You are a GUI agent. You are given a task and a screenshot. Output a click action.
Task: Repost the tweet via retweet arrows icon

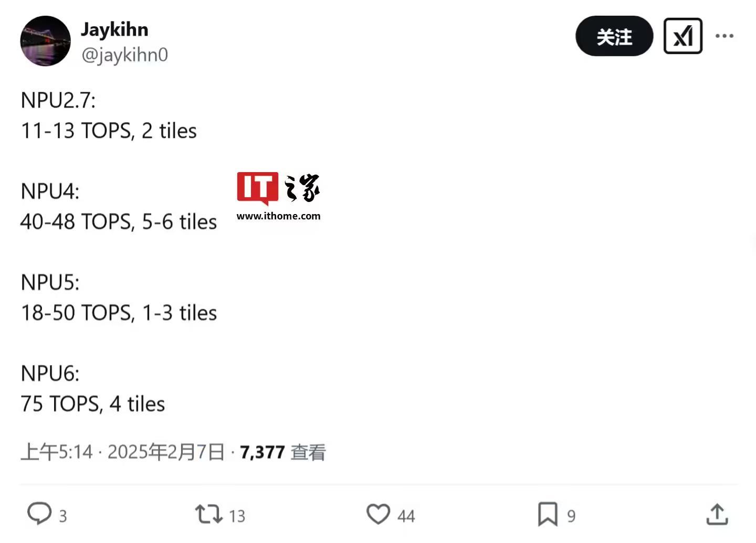click(x=209, y=514)
